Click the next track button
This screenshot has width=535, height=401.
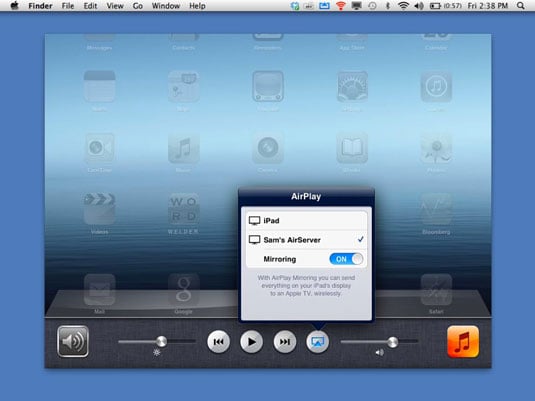(285, 342)
